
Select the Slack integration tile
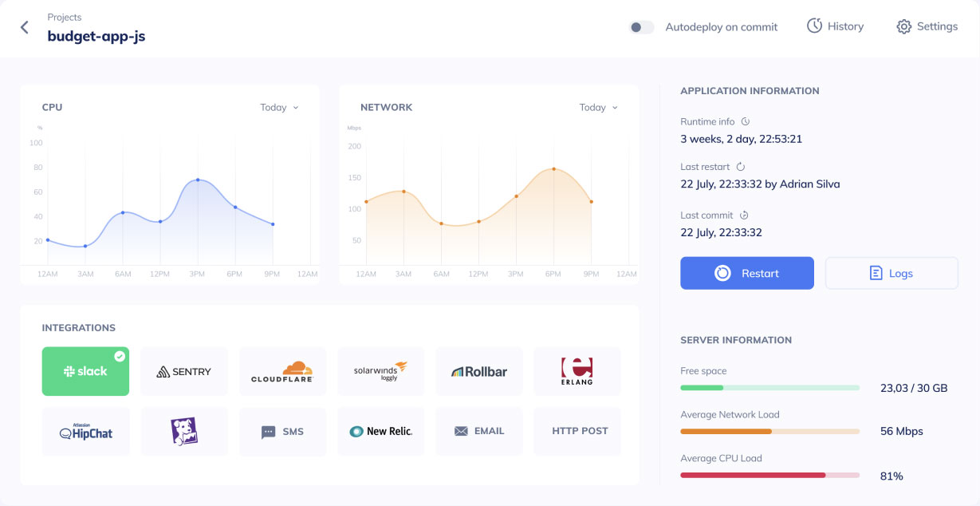pyautogui.click(x=85, y=371)
